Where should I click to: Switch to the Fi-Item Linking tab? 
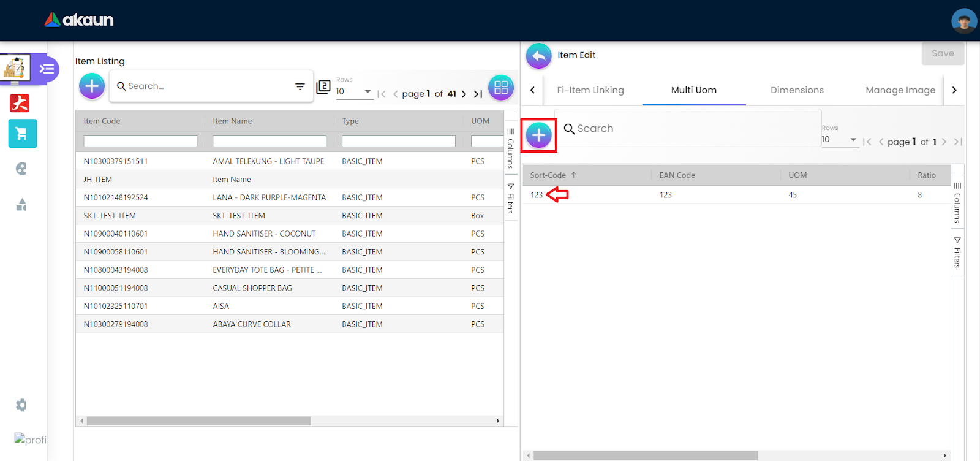(590, 90)
